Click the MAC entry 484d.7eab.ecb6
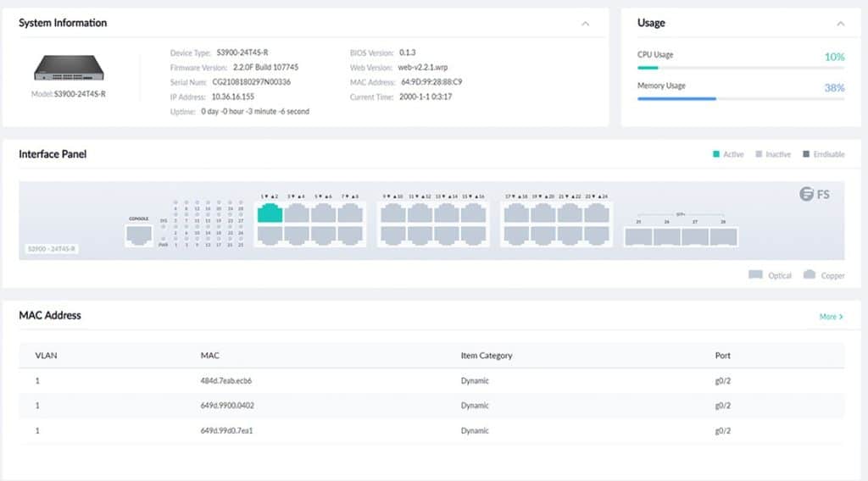Screen dimensions: 868x481 [225, 381]
